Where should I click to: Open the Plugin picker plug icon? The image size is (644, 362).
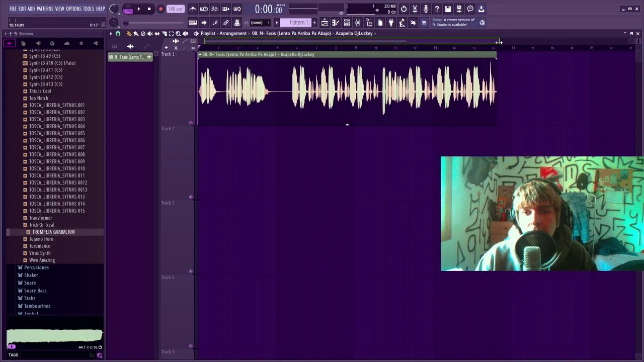391,23
